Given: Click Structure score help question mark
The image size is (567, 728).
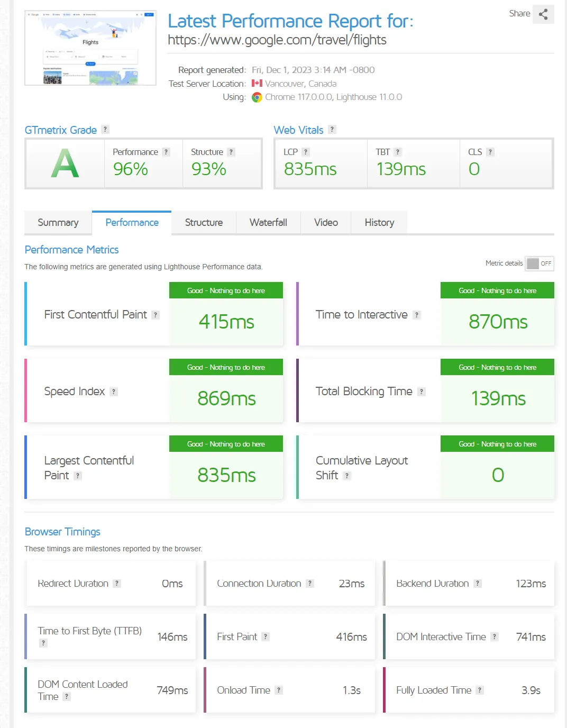Looking at the screenshot, I should tap(231, 152).
